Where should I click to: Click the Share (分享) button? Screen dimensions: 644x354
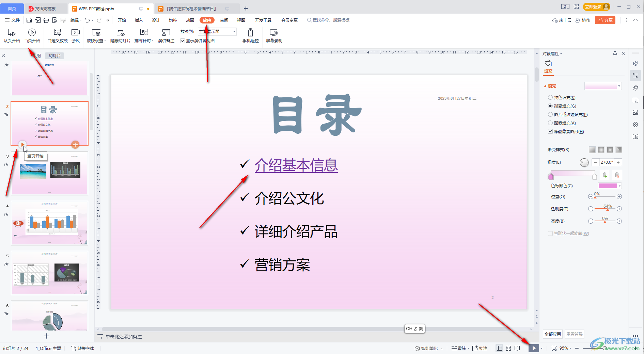(x=605, y=20)
